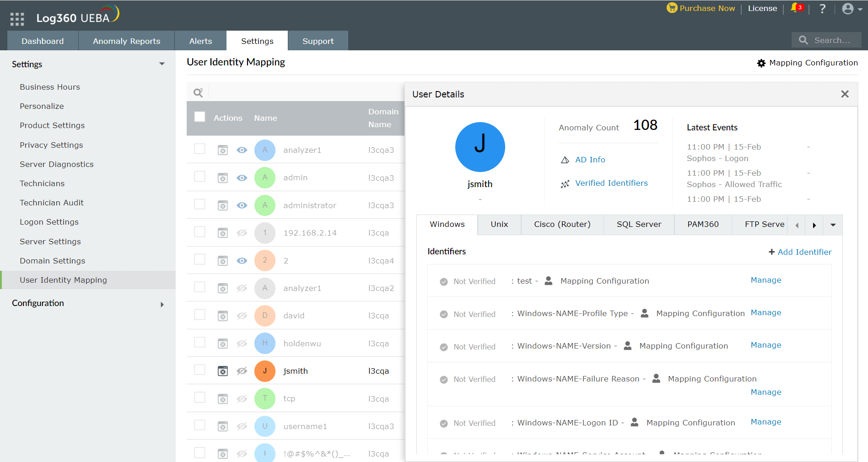Expand the Configuration sidebar section
Screen dimensions: 868x462
pyautogui.click(x=162, y=303)
